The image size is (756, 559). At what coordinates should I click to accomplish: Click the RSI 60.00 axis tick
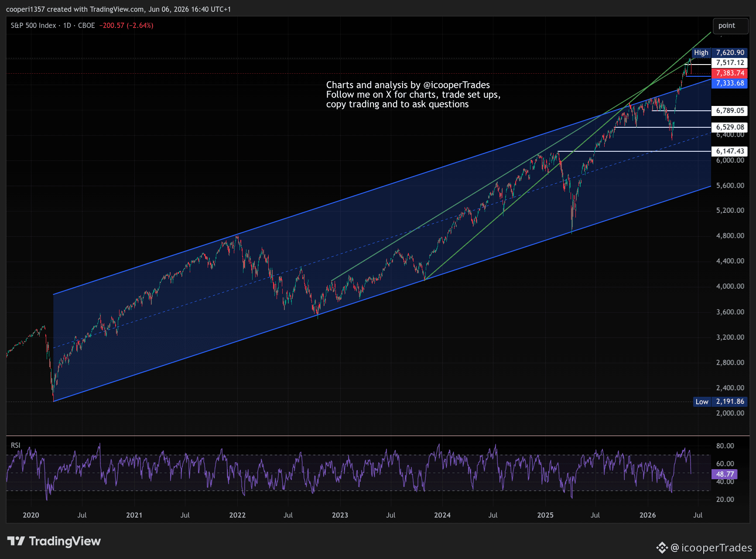(725, 464)
